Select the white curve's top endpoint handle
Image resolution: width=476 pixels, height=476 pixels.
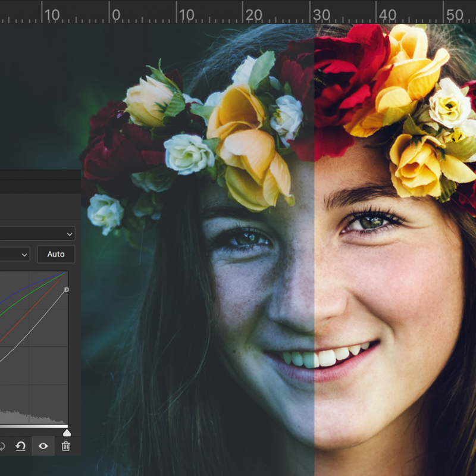point(66,290)
